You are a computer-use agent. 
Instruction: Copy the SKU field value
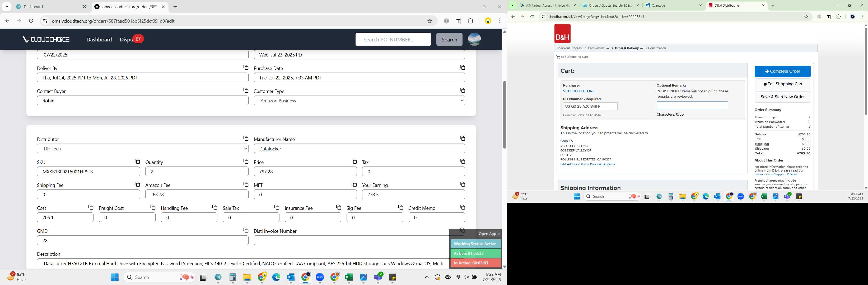[137, 161]
